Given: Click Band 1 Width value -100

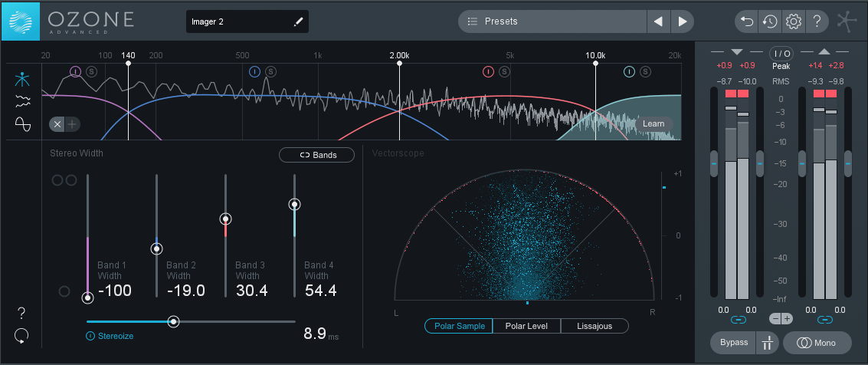Looking at the screenshot, I should tap(115, 290).
